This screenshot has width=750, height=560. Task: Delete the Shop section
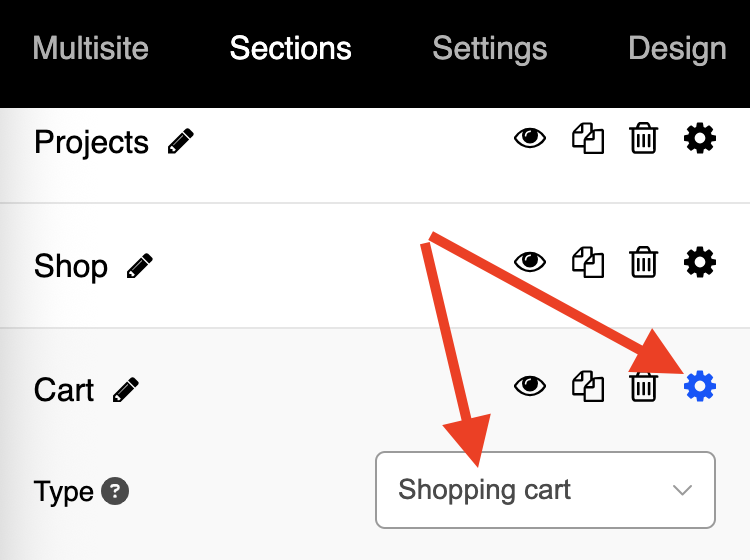[x=643, y=262]
